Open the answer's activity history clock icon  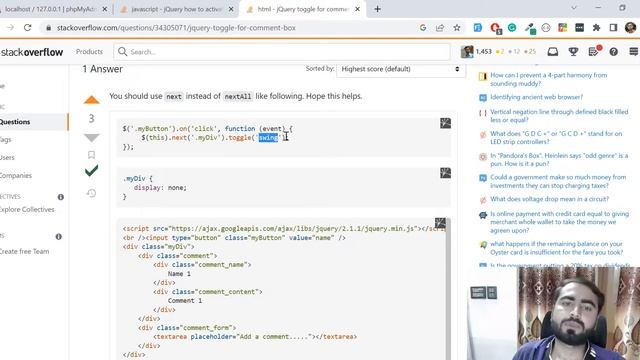(x=91, y=193)
